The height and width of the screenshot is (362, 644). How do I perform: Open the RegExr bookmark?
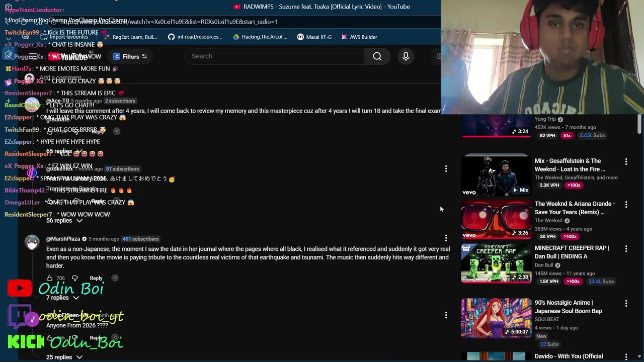(130, 37)
